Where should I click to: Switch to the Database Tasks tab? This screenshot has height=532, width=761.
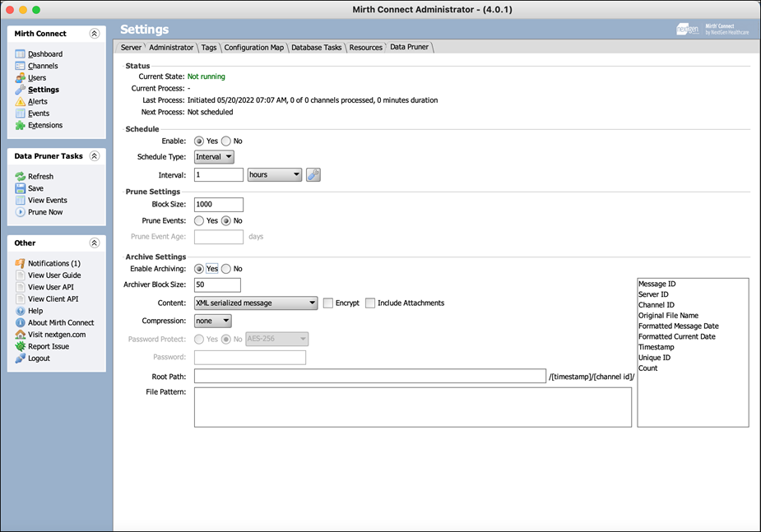(x=317, y=48)
